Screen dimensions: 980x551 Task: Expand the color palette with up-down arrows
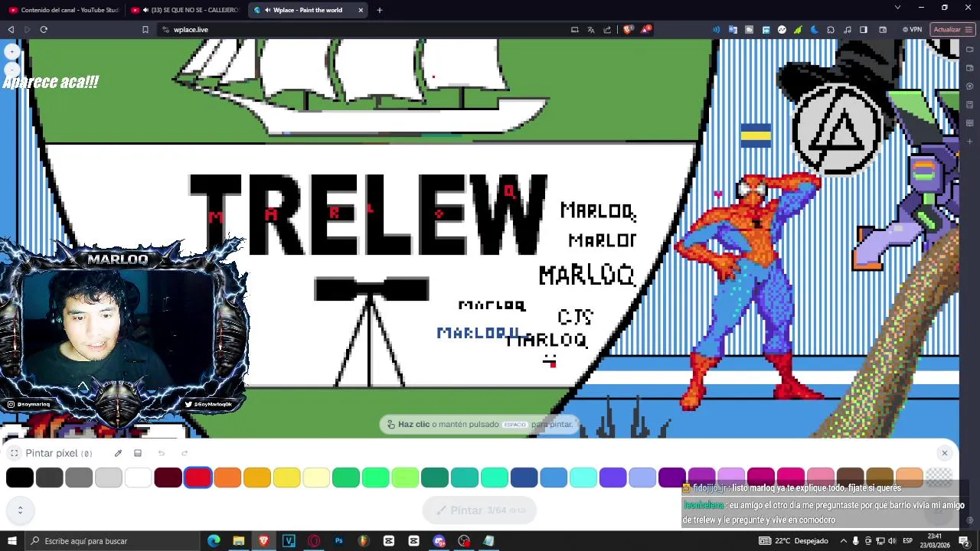pyautogui.click(x=20, y=510)
